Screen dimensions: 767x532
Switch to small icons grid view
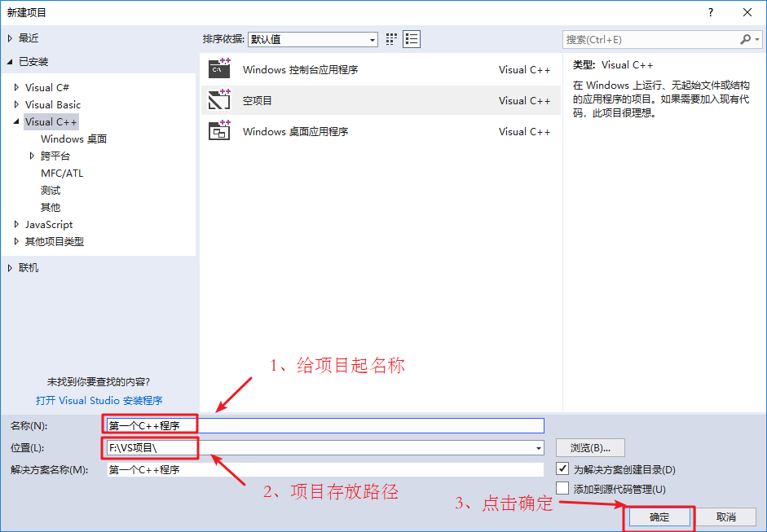click(391, 39)
